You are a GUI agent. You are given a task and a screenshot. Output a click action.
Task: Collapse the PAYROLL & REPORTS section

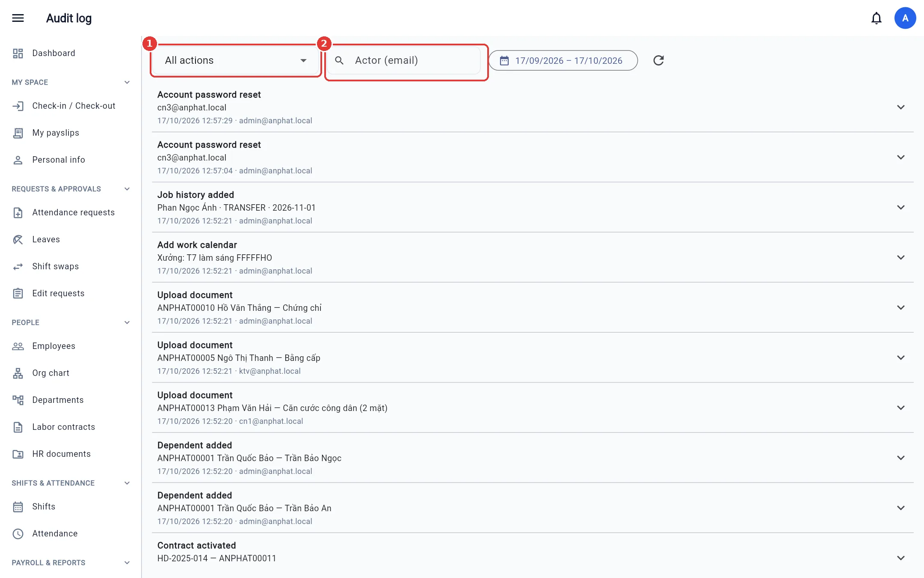coord(127,563)
